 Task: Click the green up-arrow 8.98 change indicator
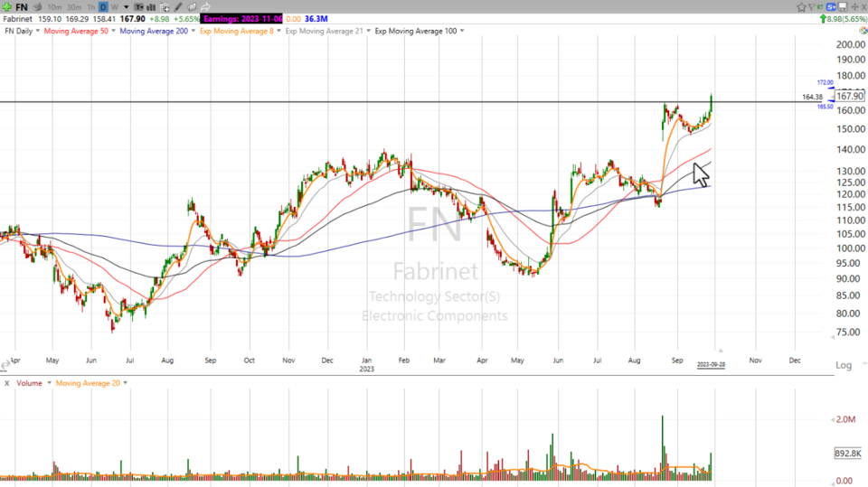[843, 19]
